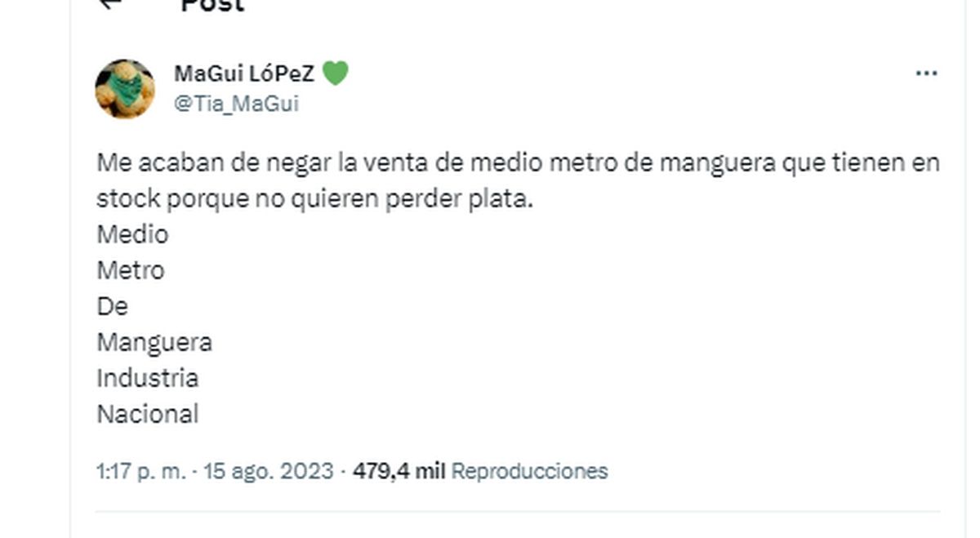Viewport: 980px width, 538px height.
Task: Open MaGui LóPeZ's profile picture
Action: 125,89
